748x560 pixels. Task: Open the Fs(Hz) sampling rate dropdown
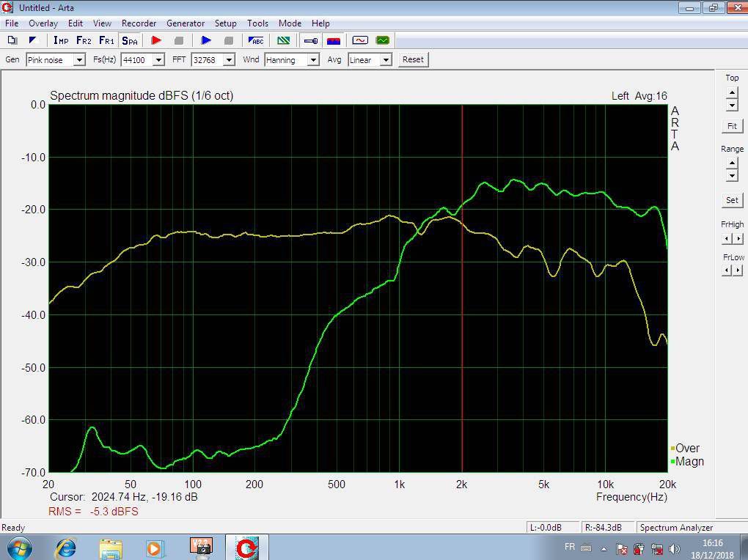159,60
